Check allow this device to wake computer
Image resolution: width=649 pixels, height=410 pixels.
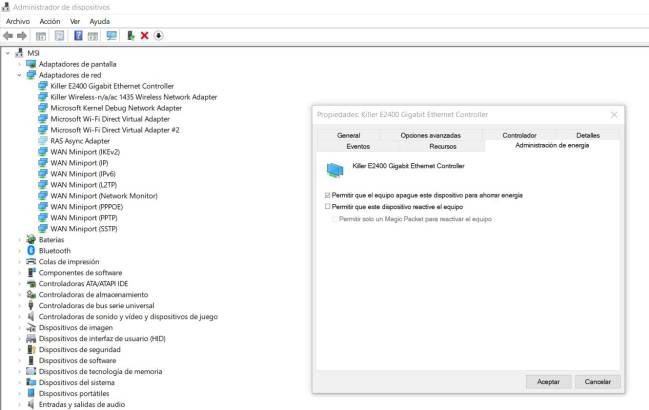pyautogui.click(x=328, y=206)
